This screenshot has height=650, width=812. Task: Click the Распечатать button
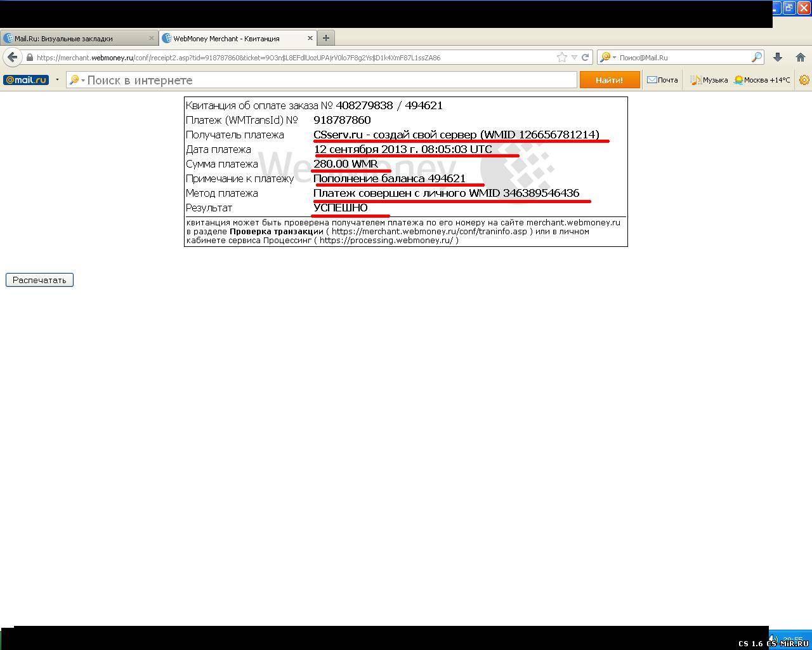pyautogui.click(x=39, y=280)
